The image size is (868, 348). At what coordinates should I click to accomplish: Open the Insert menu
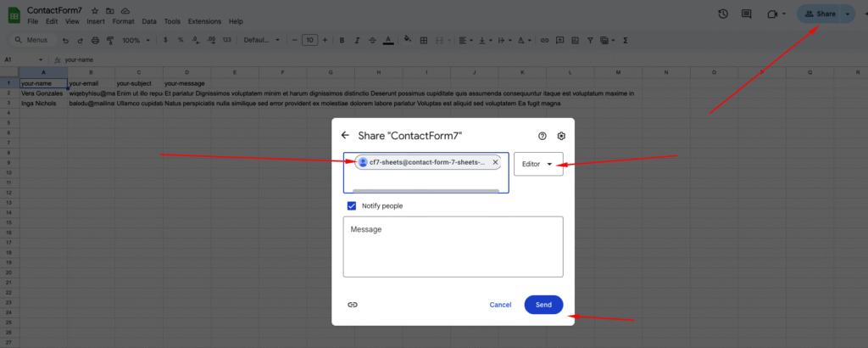[96, 21]
